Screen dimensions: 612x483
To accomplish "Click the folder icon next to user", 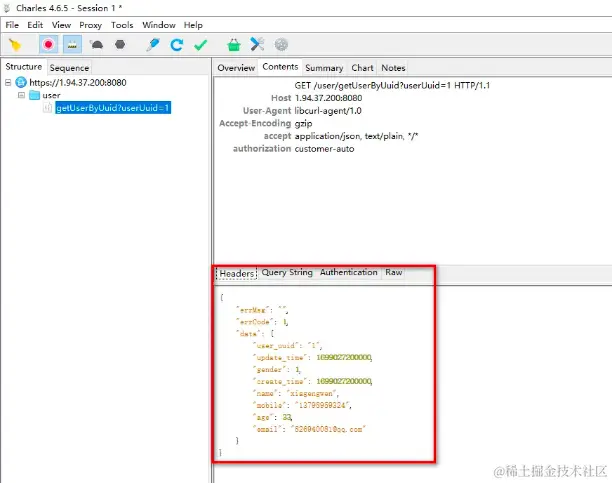I will [34, 95].
